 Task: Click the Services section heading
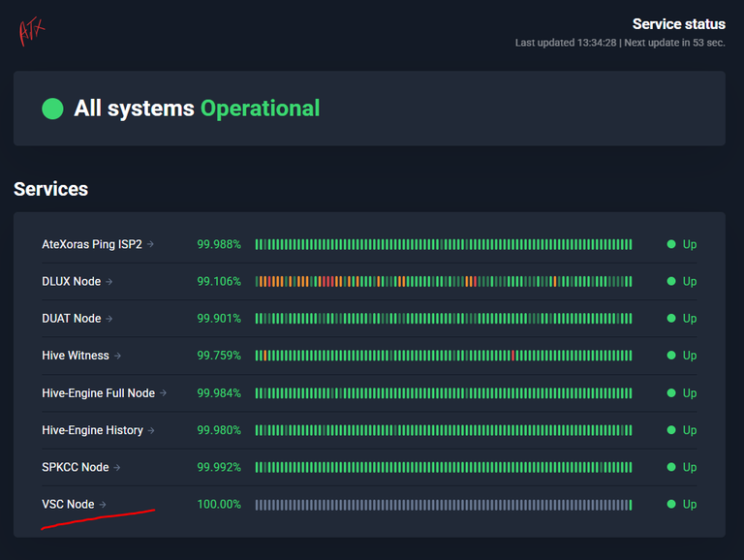pyautogui.click(x=50, y=189)
